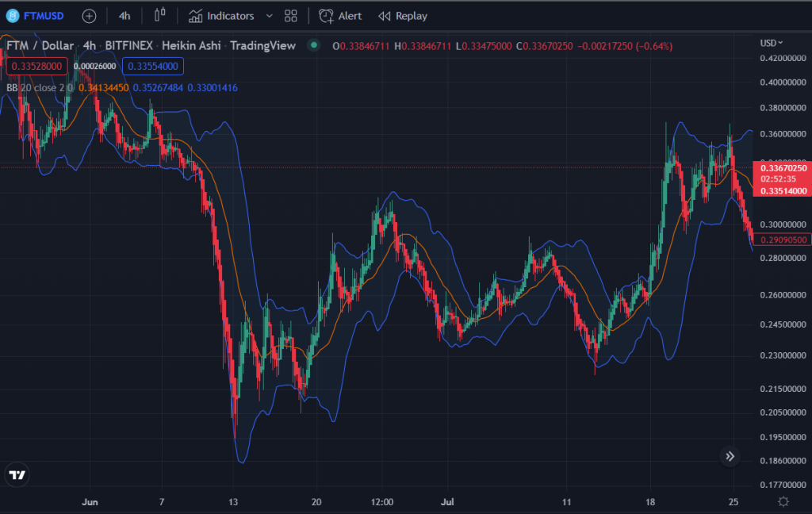Click the green market status dot

313,45
